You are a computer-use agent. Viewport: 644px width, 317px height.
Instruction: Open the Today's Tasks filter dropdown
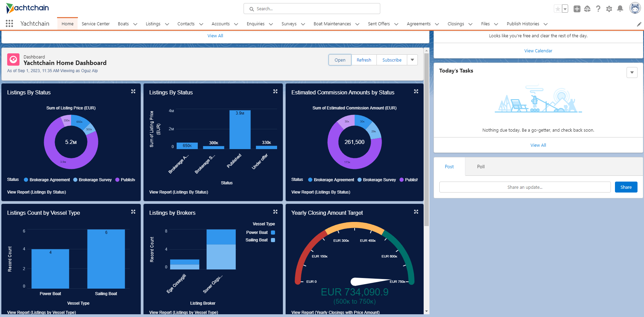click(x=632, y=72)
